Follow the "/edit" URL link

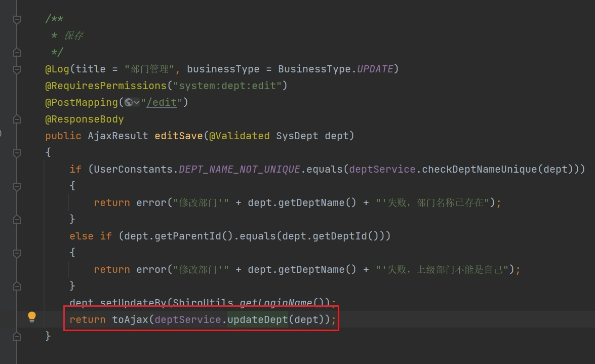161,102
